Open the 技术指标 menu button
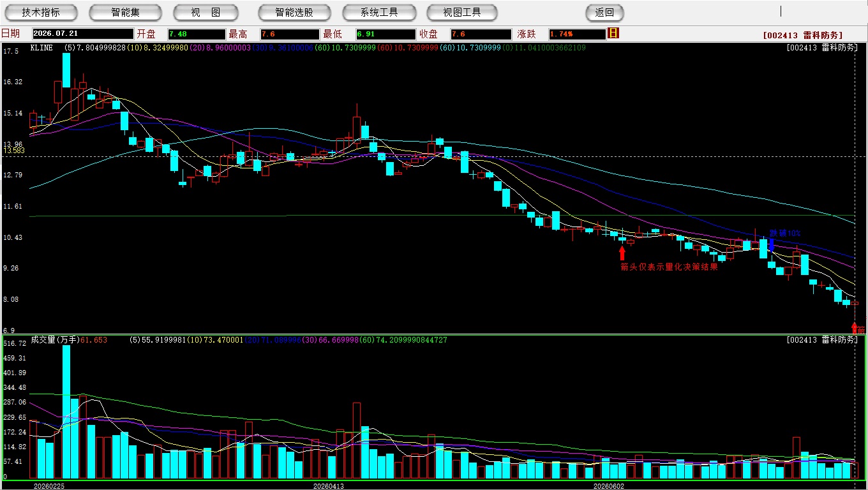The height and width of the screenshot is (490, 868). [41, 12]
